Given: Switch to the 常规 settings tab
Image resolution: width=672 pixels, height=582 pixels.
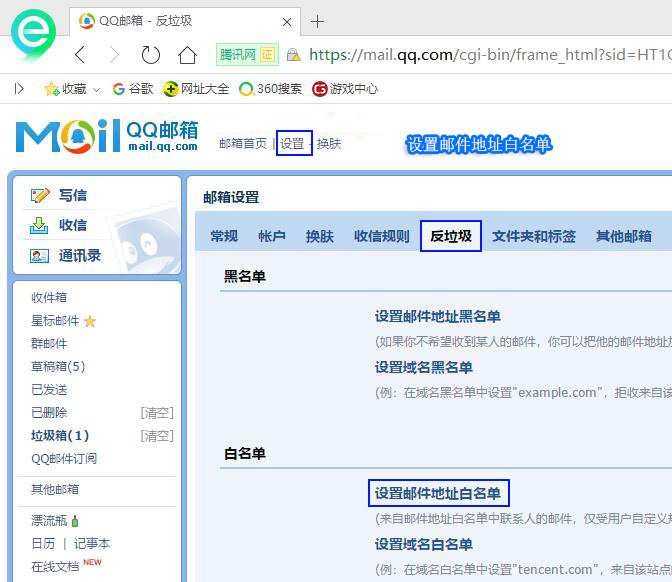Looking at the screenshot, I should tap(224, 236).
